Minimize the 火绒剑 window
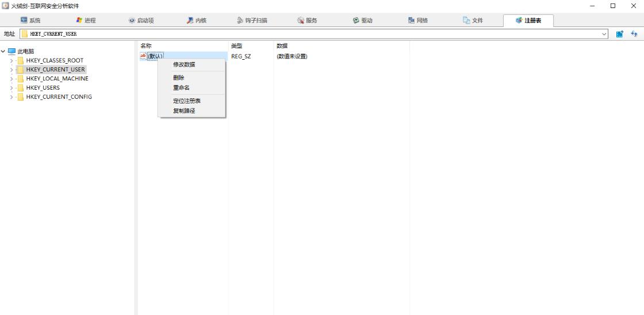644x315 pixels. (593, 6)
